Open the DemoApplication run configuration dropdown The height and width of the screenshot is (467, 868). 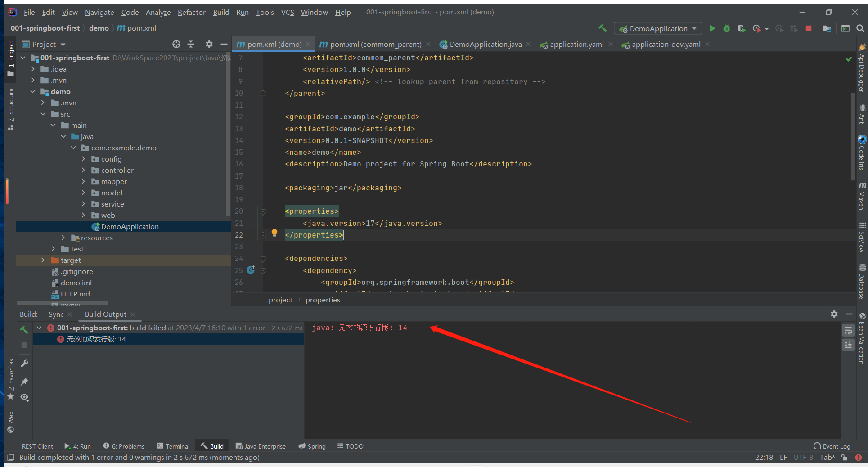pos(658,28)
